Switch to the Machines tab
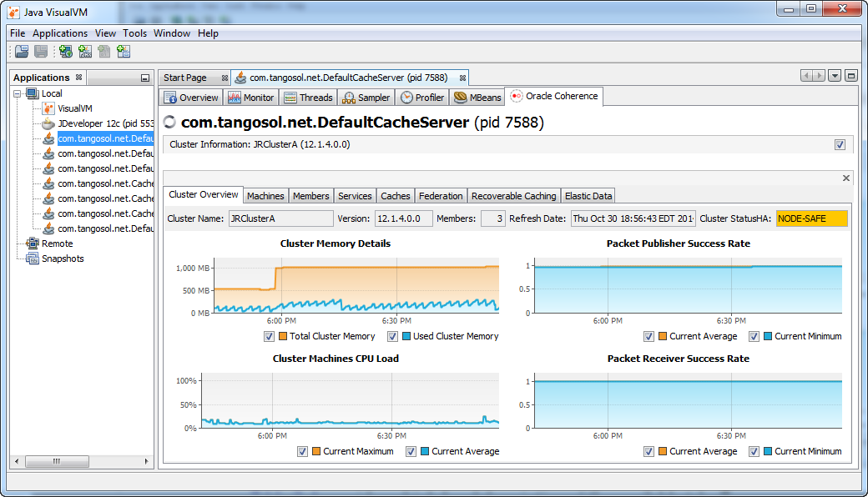The image size is (868, 497). pos(265,196)
